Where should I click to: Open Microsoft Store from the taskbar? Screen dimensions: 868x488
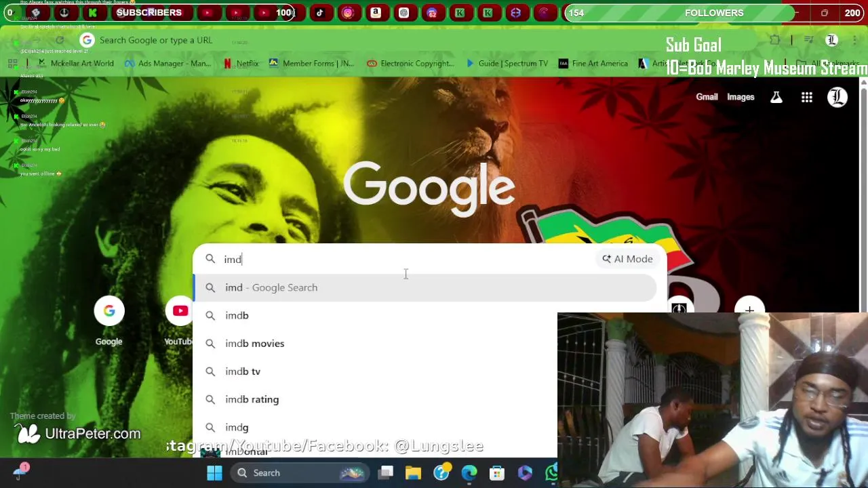click(x=497, y=472)
